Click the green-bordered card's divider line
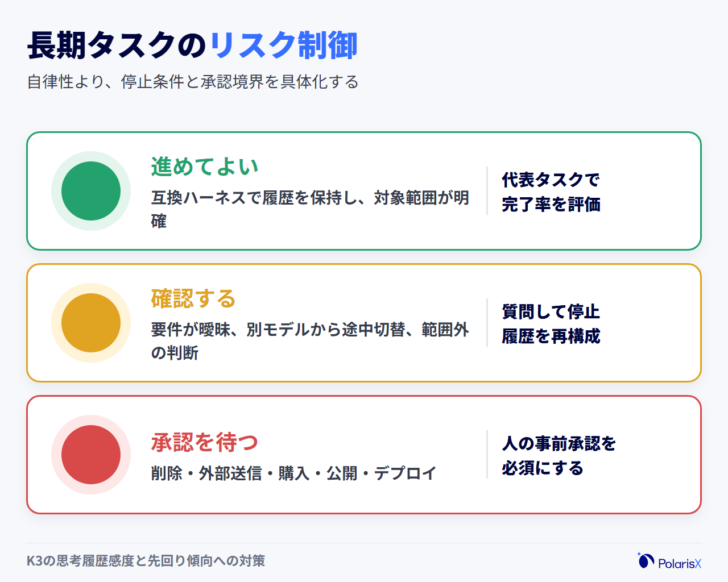 point(487,191)
